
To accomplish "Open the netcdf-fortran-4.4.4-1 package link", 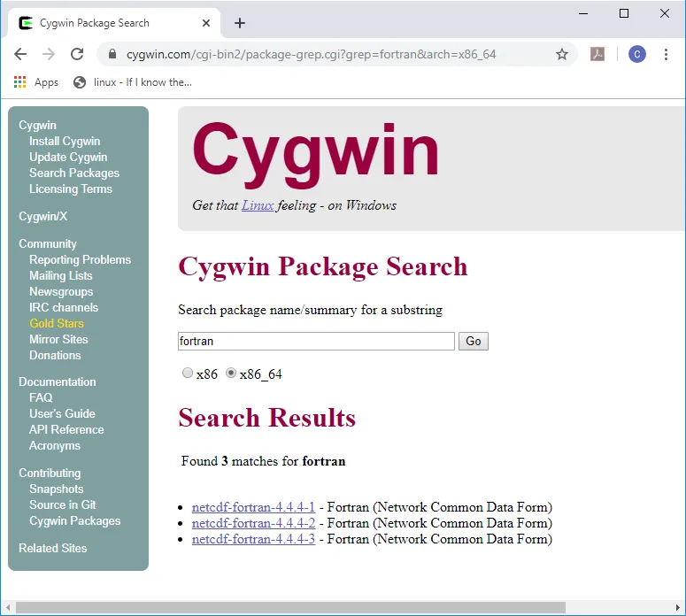I will [253, 507].
